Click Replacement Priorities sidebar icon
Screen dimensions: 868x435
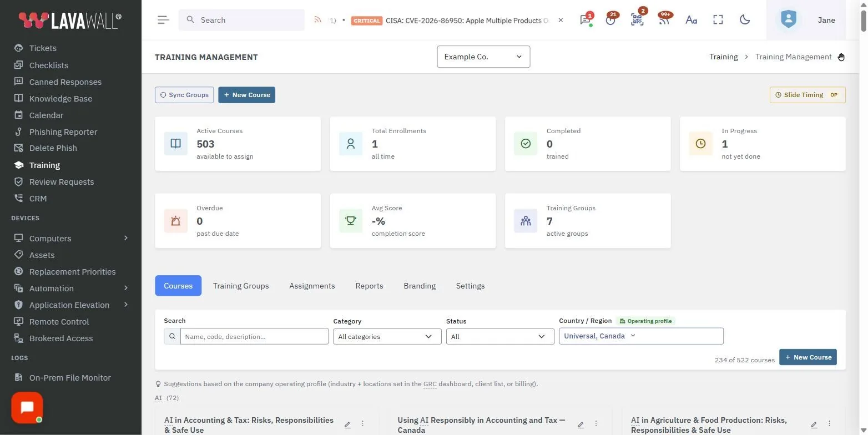(18, 271)
